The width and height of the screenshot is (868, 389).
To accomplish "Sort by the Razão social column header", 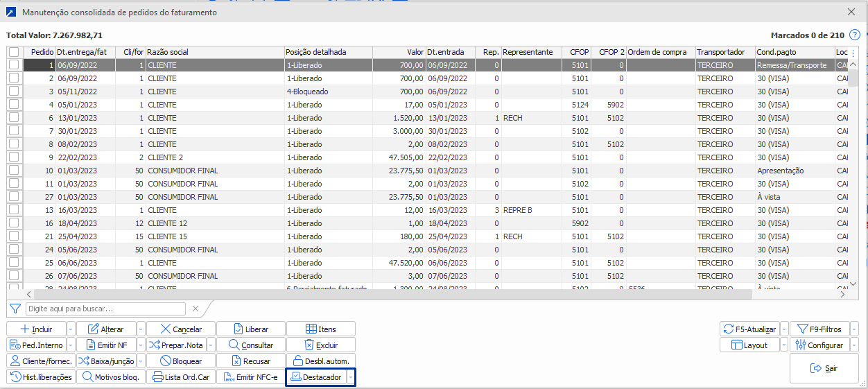I will point(214,52).
